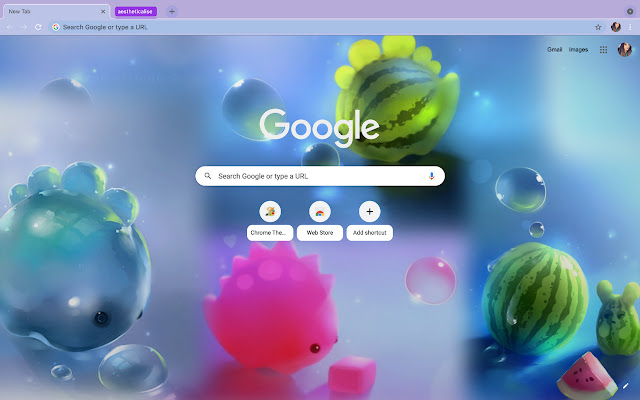The image size is (640, 400).
Task: Click the browser back arrow
Action: [x=9, y=27]
